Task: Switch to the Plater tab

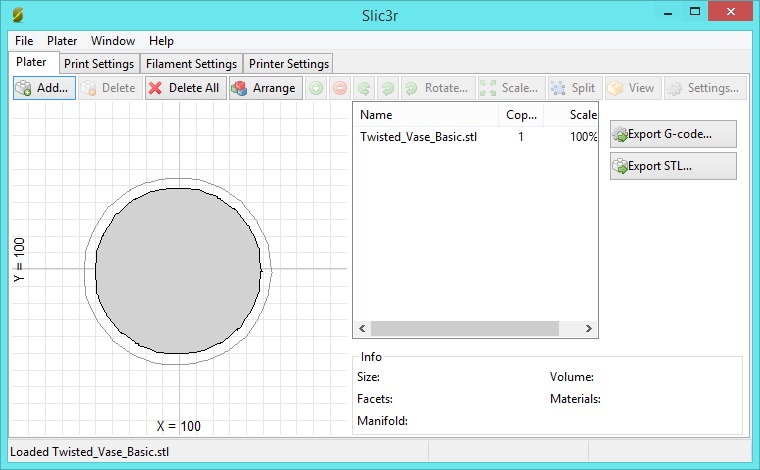Action: pyautogui.click(x=32, y=62)
